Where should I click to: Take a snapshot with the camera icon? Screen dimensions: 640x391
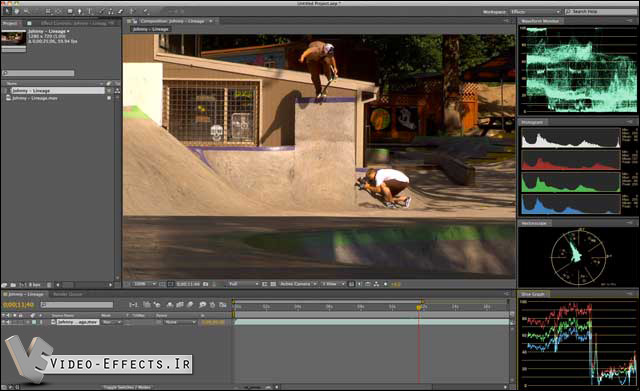(205, 284)
